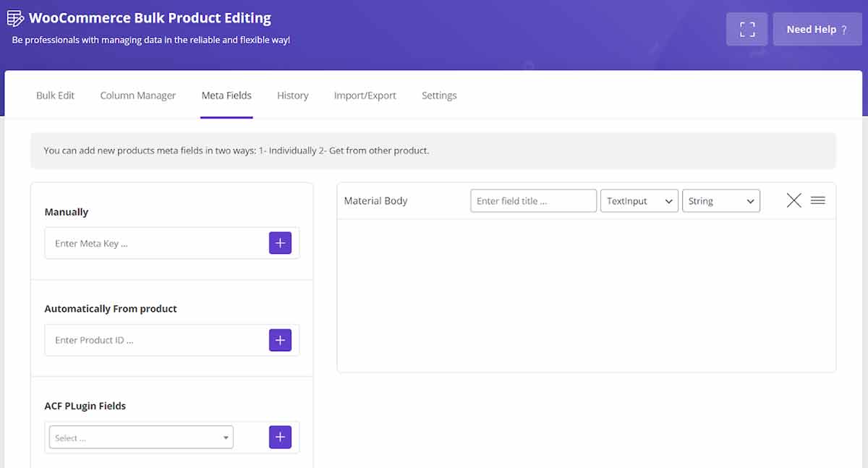Screen dimensions: 868x468
Task: Remove the Material Body meta field
Action: click(793, 201)
